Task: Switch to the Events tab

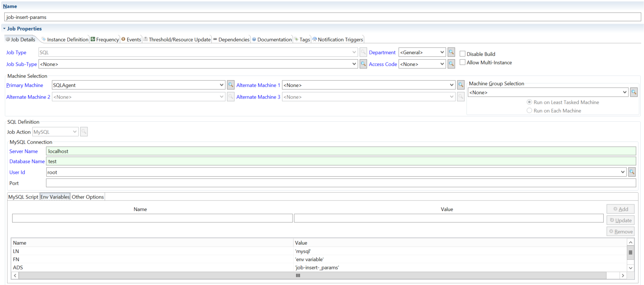Action: click(131, 39)
